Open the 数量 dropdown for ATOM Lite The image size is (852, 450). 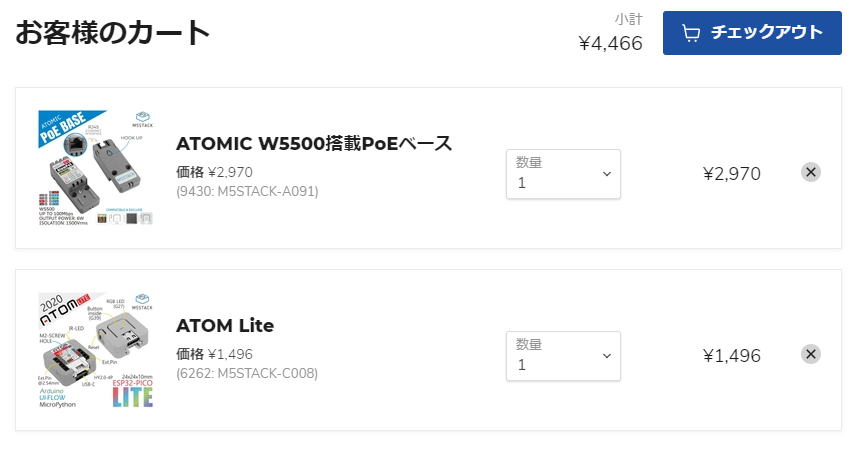(x=563, y=356)
